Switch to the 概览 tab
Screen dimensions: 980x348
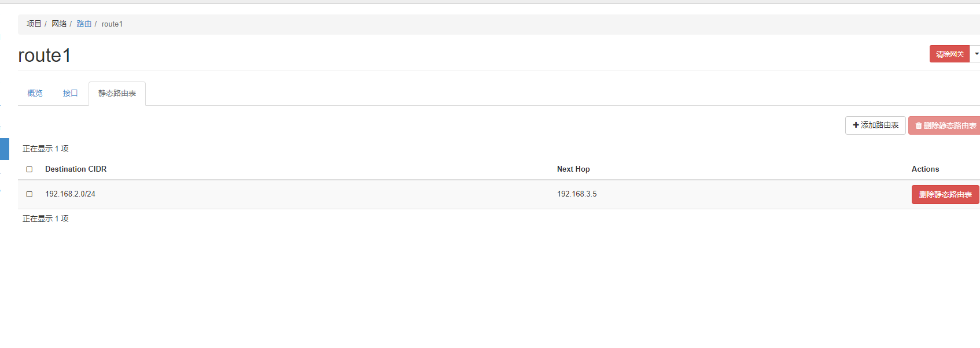tap(35, 93)
